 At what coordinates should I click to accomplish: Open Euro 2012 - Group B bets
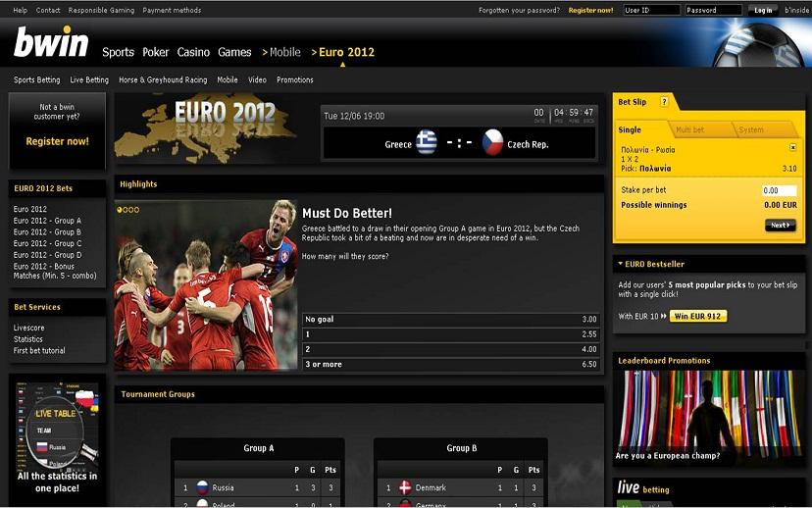pos(47,232)
